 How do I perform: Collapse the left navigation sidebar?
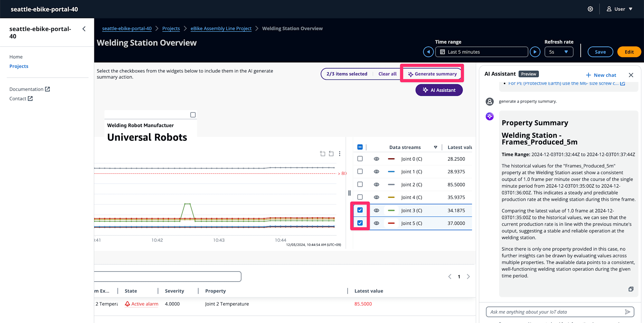click(84, 29)
